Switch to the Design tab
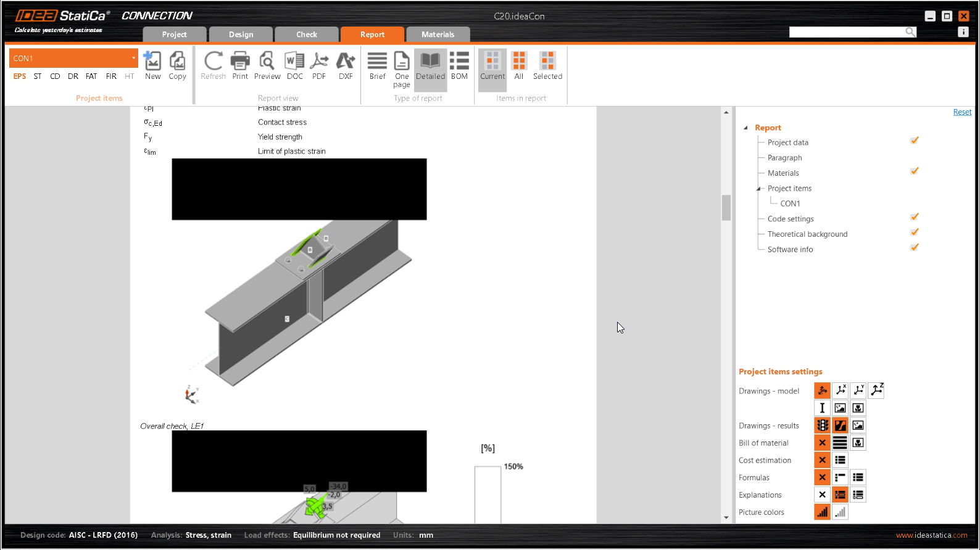 [x=241, y=35]
